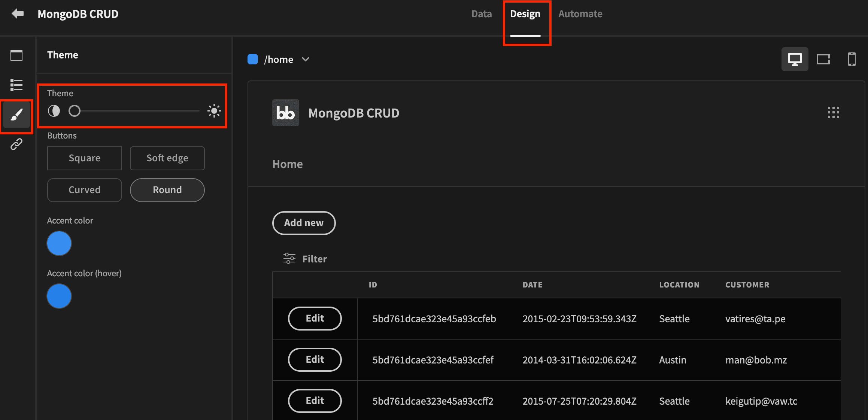Click the ID column header
The height and width of the screenshot is (420, 868).
pyautogui.click(x=373, y=284)
